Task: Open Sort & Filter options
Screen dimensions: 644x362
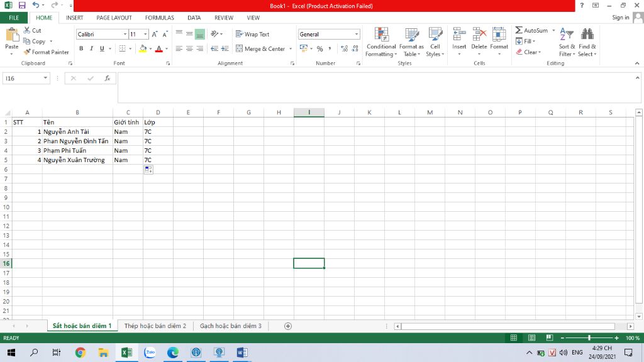Action: pos(567,42)
